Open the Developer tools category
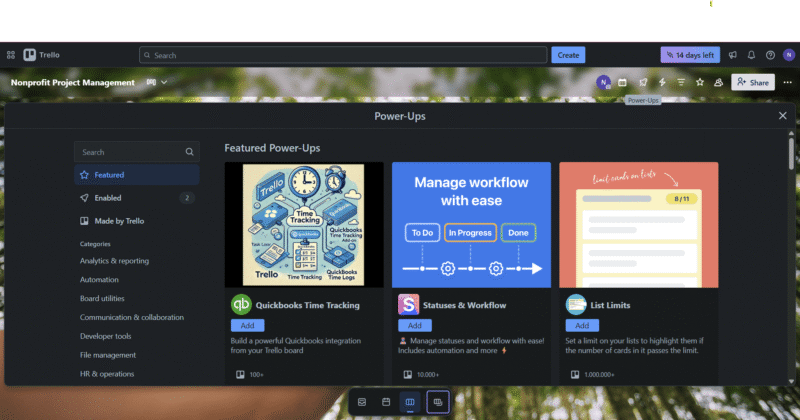Screen dimensions: 800x420 click(x=105, y=336)
